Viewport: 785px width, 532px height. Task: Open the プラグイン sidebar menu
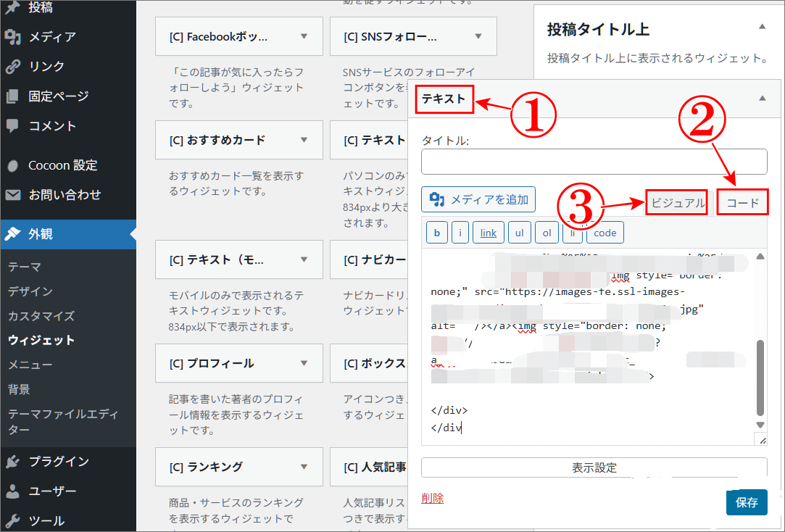pyautogui.click(x=59, y=462)
